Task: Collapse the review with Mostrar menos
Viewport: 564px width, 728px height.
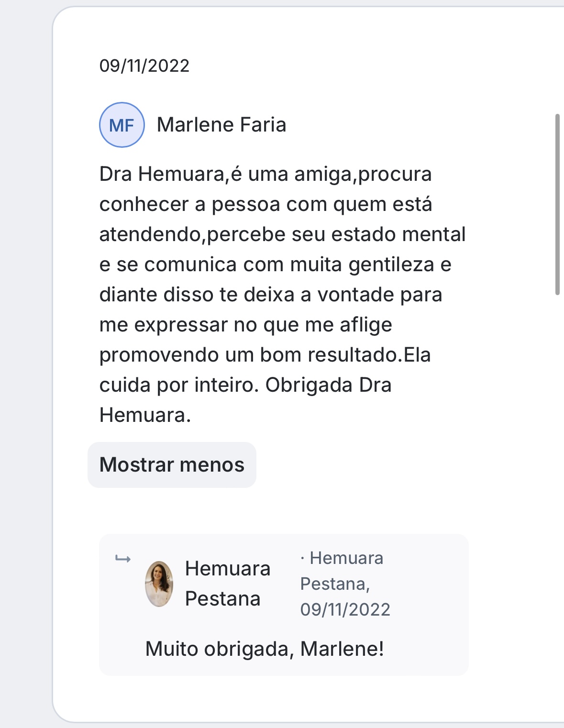Action: [x=172, y=465]
